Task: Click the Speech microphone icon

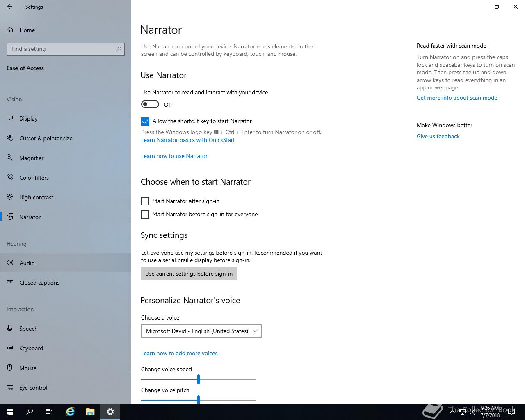Action: (10, 329)
